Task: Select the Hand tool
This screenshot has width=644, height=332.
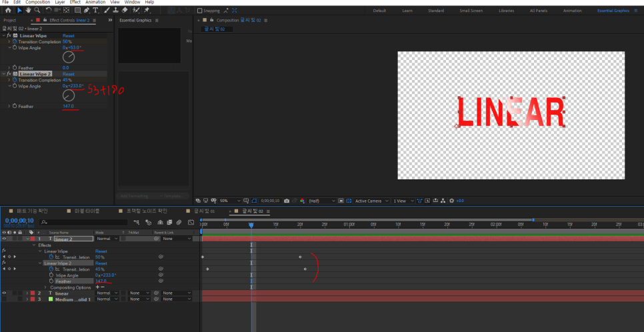Action: click(x=29, y=10)
